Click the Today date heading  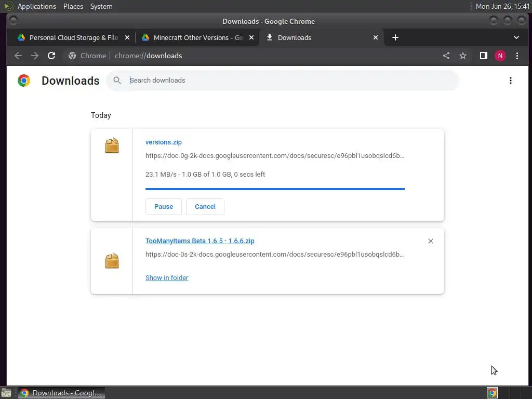(x=101, y=115)
